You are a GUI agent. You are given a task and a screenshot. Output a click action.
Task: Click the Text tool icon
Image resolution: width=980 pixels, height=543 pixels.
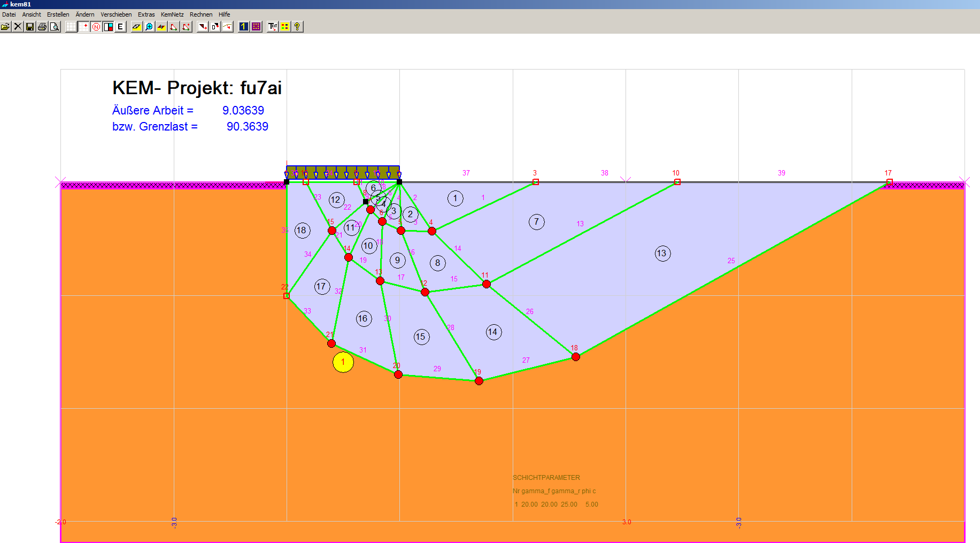pos(273,26)
